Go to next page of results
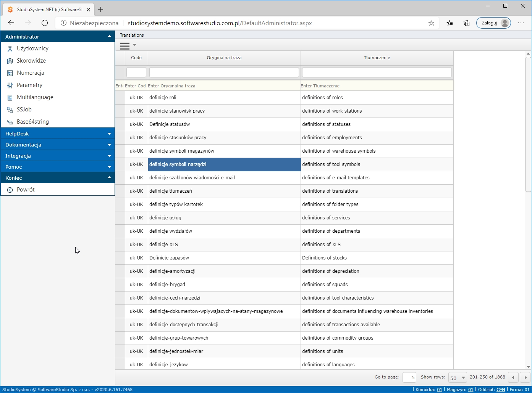This screenshot has width=532, height=393. pyautogui.click(x=526, y=377)
